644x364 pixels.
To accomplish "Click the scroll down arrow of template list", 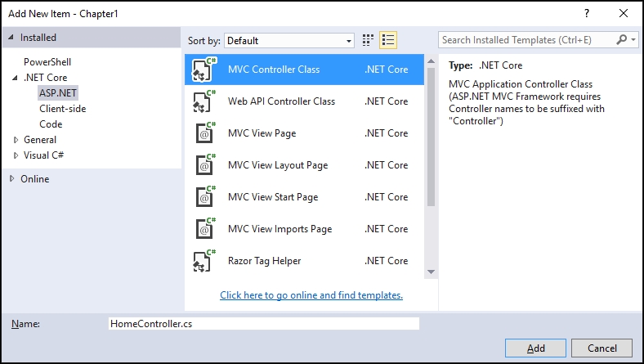I will pos(431,272).
